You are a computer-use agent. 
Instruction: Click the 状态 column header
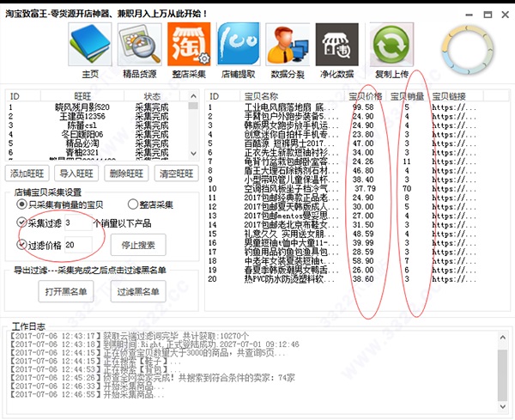pos(152,96)
